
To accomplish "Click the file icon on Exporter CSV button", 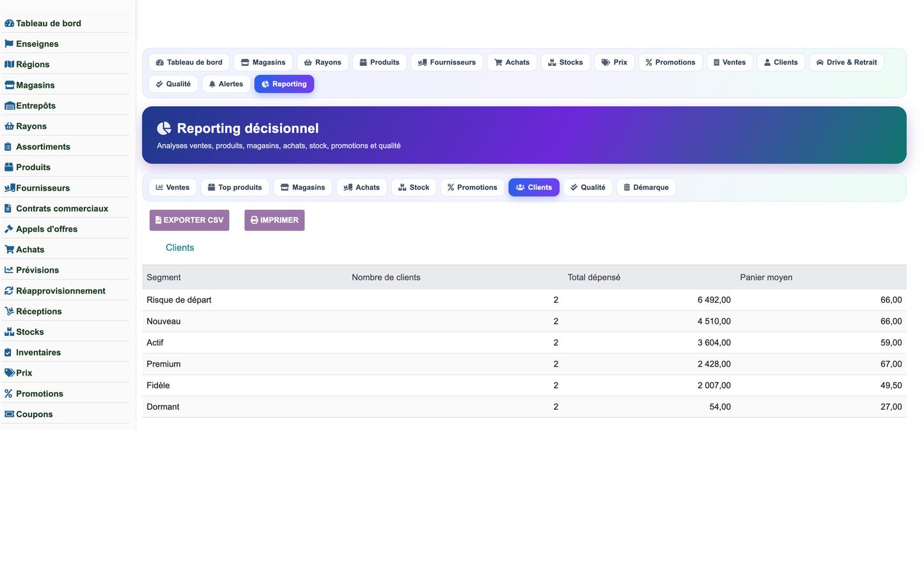I will pos(159,220).
